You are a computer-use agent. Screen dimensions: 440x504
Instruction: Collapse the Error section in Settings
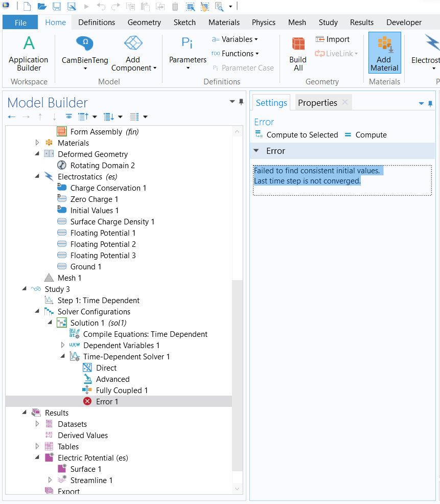[256, 150]
